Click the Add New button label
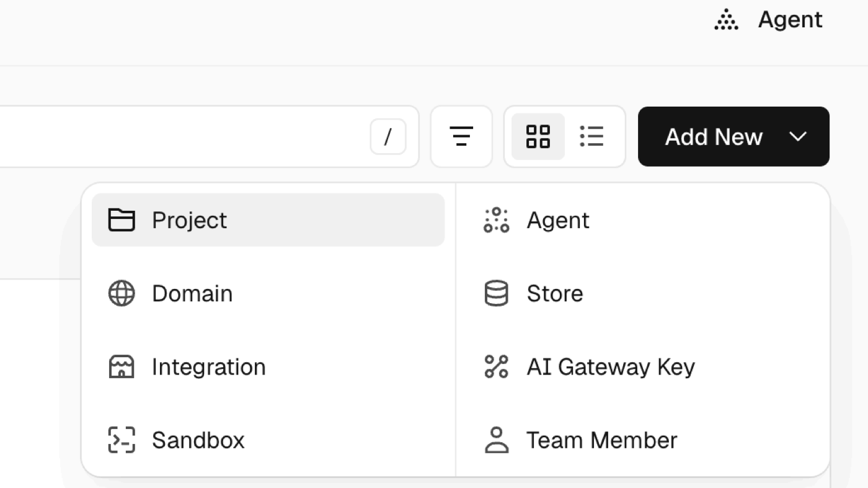The width and height of the screenshot is (868, 488). [714, 136]
